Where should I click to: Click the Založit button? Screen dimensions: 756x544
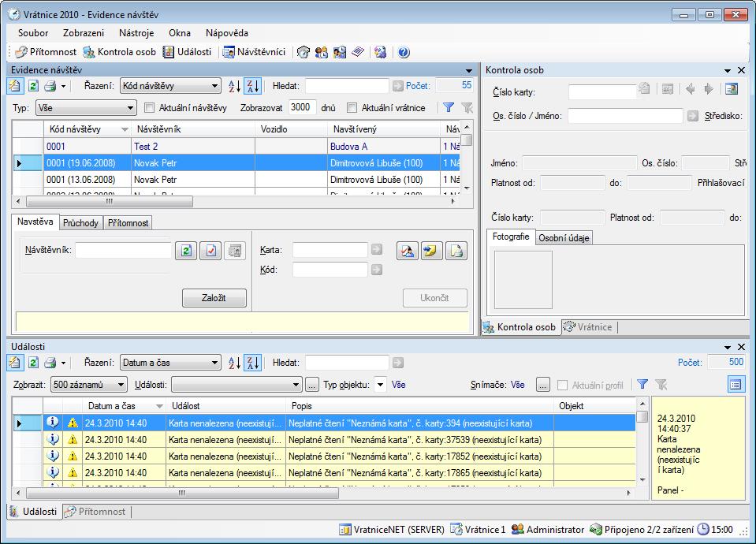pos(214,298)
